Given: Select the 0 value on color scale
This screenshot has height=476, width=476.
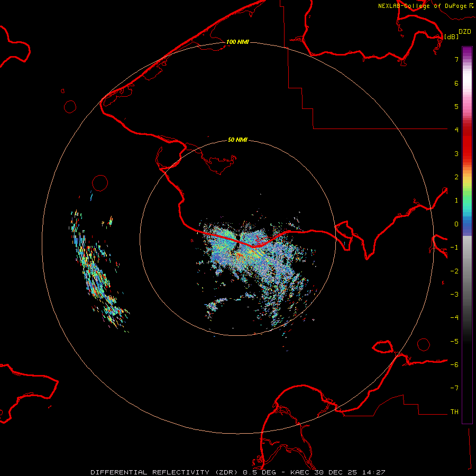Looking at the screenshot, I should point(456,224).
